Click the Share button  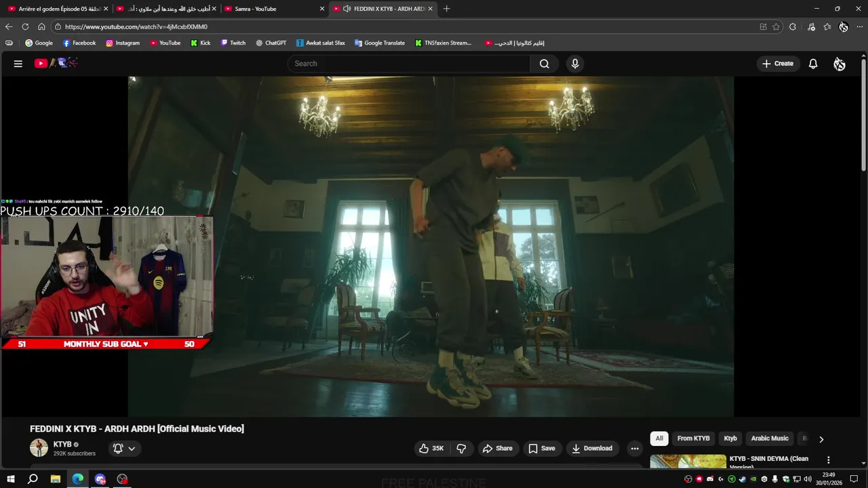click(497, 449)
